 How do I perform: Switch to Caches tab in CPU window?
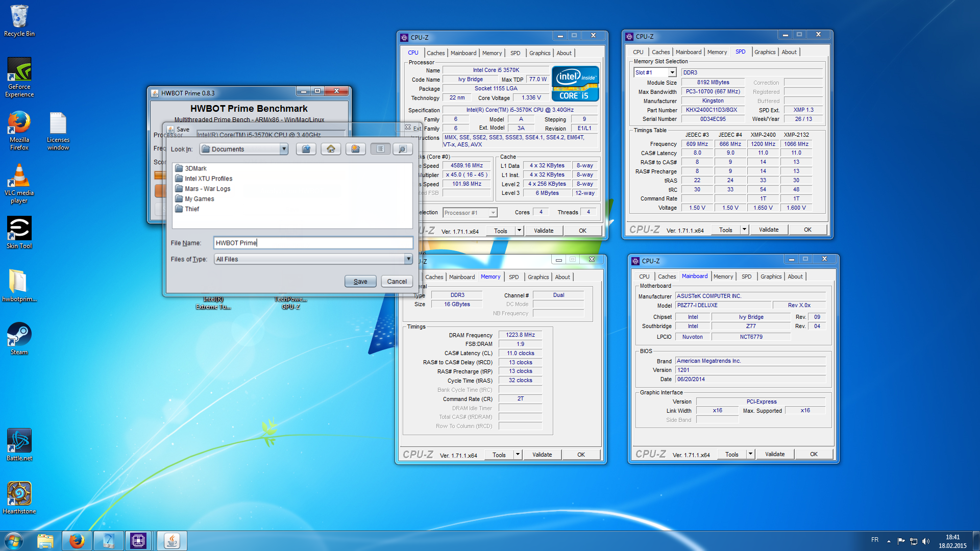pyautogui.click(x=435, y=53)
